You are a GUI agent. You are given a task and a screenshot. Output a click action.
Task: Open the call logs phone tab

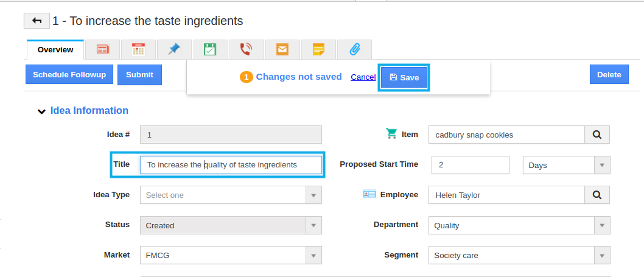[x=247, y=50]
